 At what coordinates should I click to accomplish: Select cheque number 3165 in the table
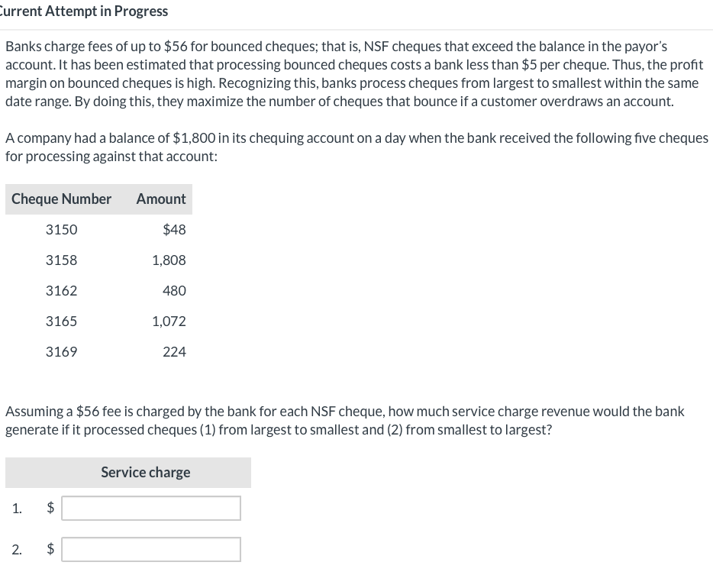(62, 321)
